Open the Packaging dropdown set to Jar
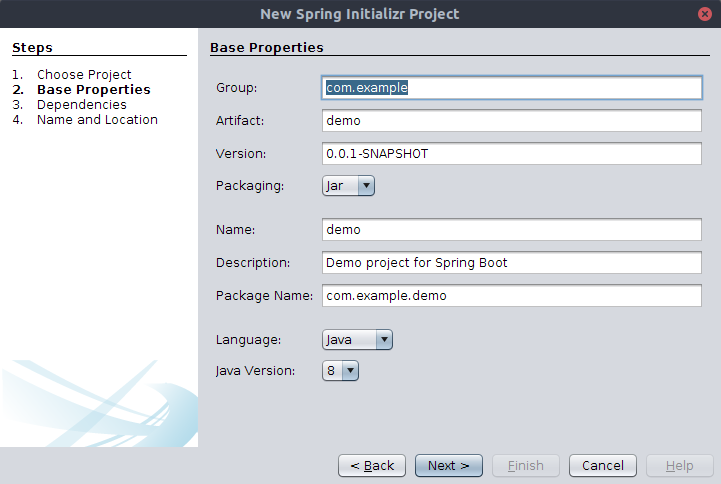Image resolution: width=721 pixels, height=484 pixels. pyautogui.click(x=349, y=186)
